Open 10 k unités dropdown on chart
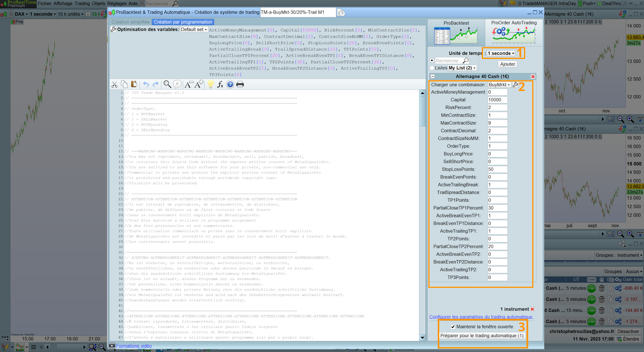Image resolution: width=644 pixels, height=352 pixels. point(70,14)
